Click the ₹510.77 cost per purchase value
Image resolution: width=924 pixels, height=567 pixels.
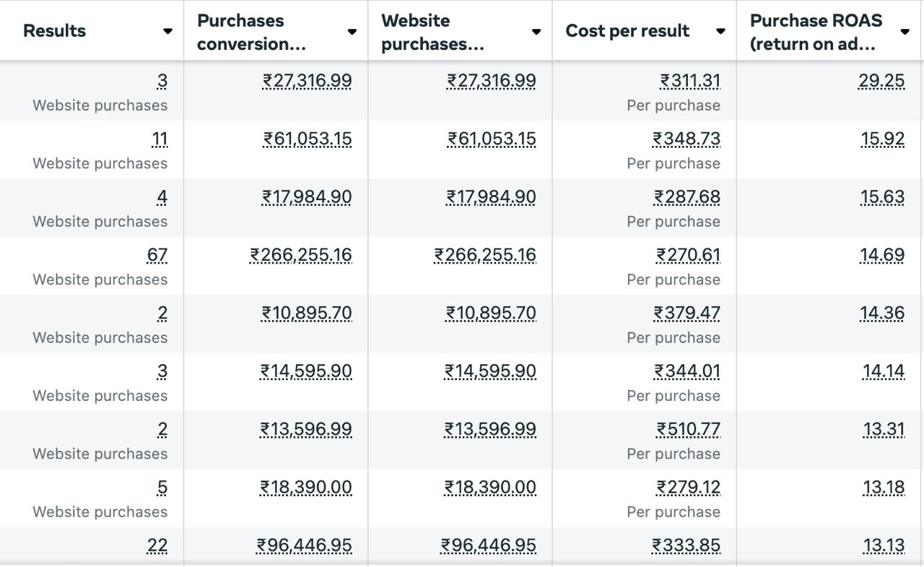point(688,429)
